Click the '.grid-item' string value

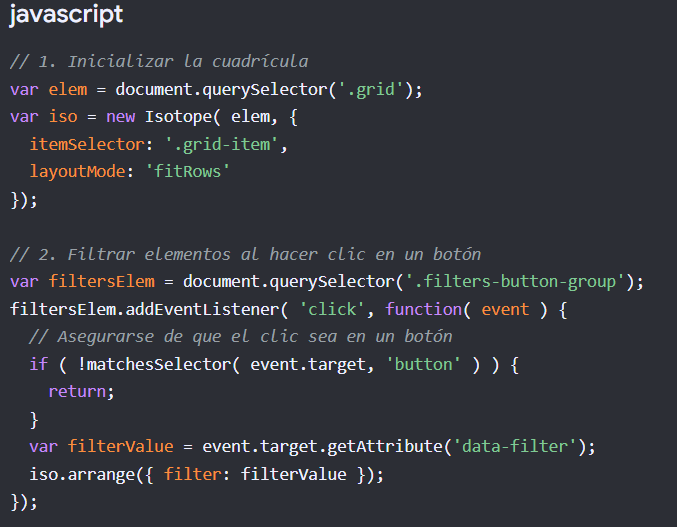[222, 144]
